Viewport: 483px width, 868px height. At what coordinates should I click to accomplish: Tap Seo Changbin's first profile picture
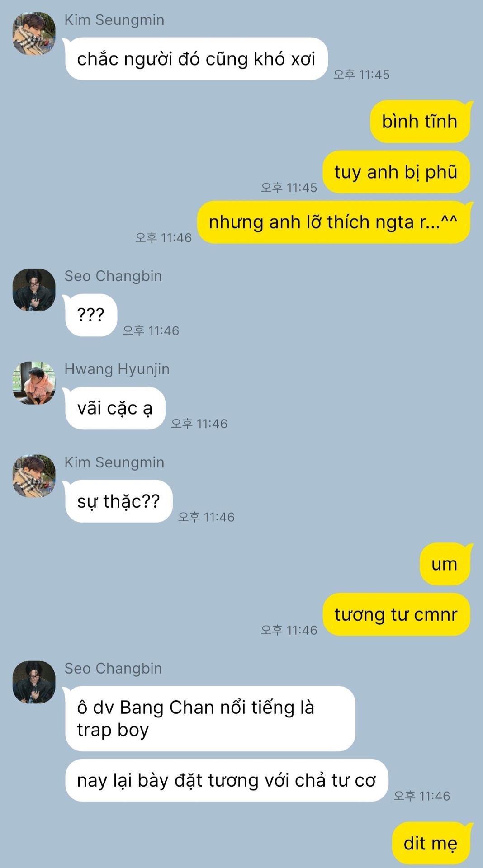click(34, 290)
